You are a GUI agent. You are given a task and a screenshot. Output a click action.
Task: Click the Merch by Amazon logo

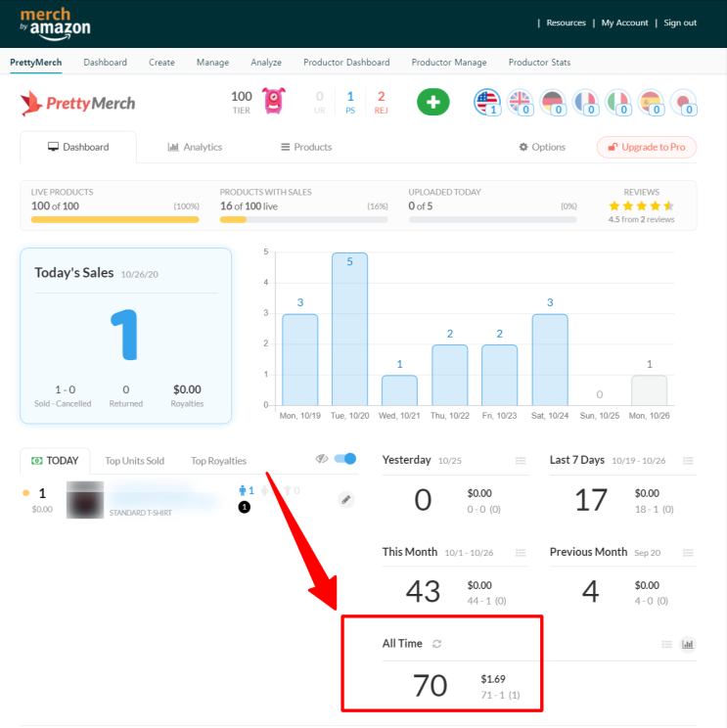[55, 23]
